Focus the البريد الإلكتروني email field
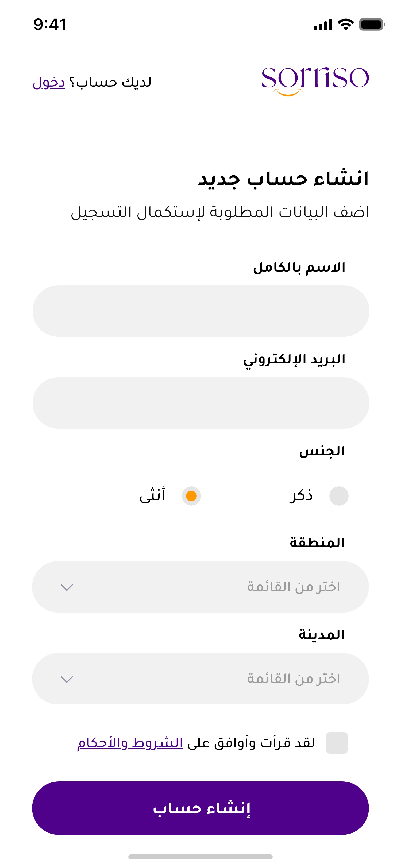The height and width of the screenshot is (868, 401). point(201,403)
